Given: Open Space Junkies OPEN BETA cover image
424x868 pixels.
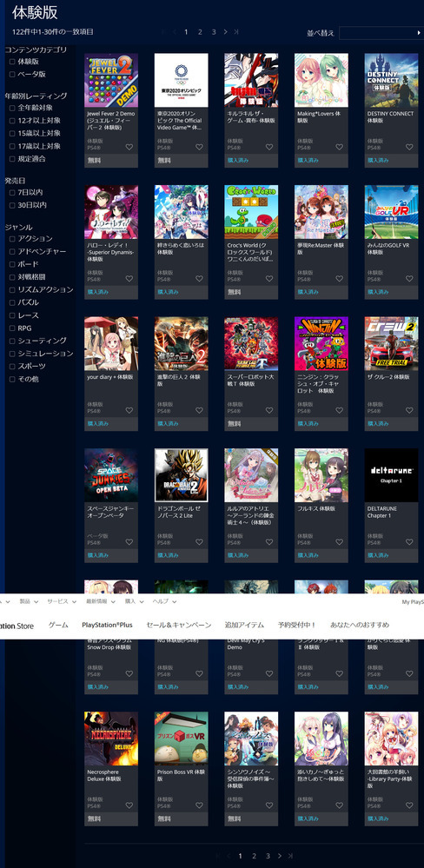Looking at the screenshot, I should [111, 475].
